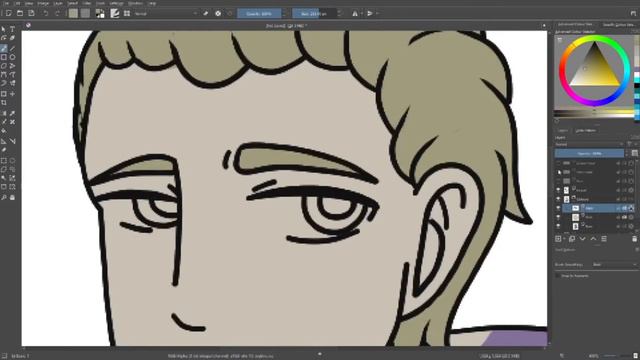Move the selected layer down

pos(582,239)
